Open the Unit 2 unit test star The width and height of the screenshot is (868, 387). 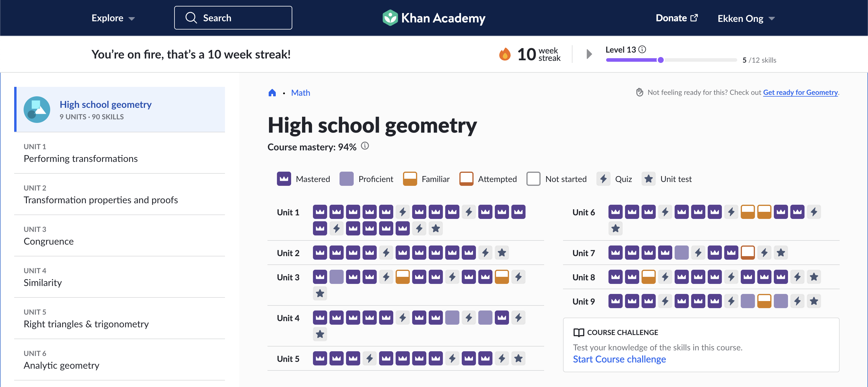501,253
